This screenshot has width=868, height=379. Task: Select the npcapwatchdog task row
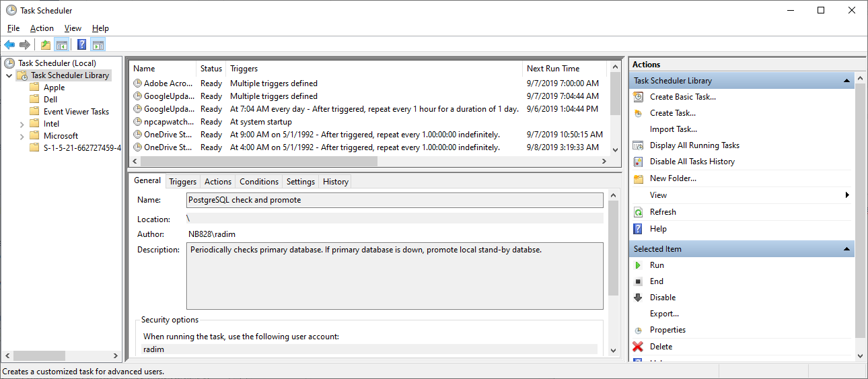click(x=168, y=122)
